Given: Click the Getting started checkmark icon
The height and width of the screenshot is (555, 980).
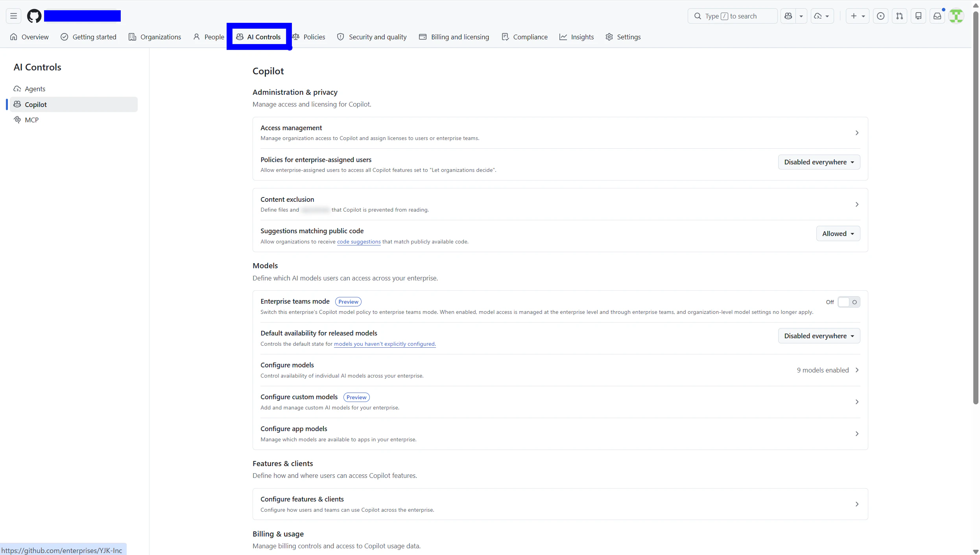Looking at the screenshot, I should (65, 37).
